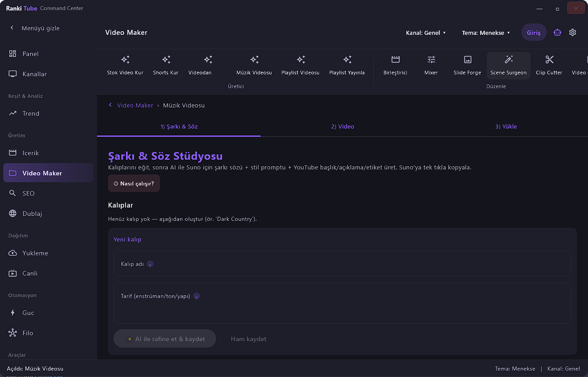Image resolution: width=588 pixels, height=377 pixels.
Task: Open the Mixer tool
Action: click(x=431, y=66)
